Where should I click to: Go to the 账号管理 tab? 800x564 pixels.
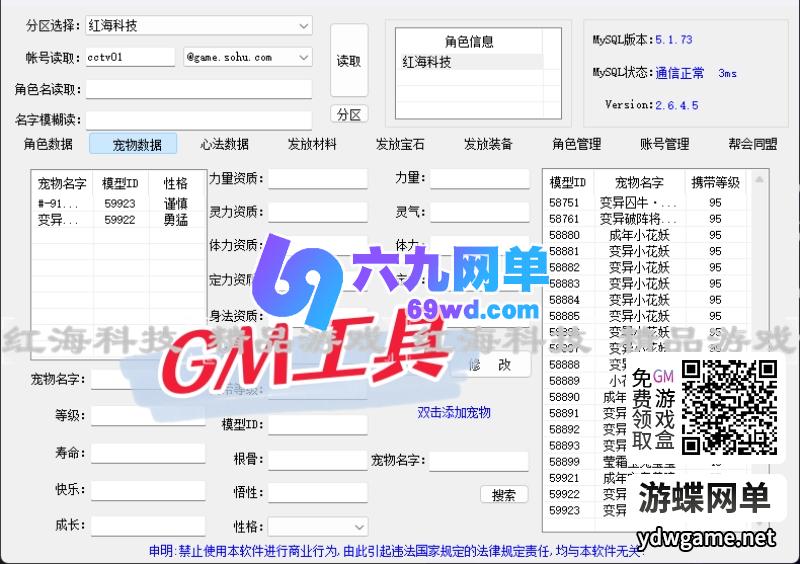pyautogui.click(x=665, y=144)
